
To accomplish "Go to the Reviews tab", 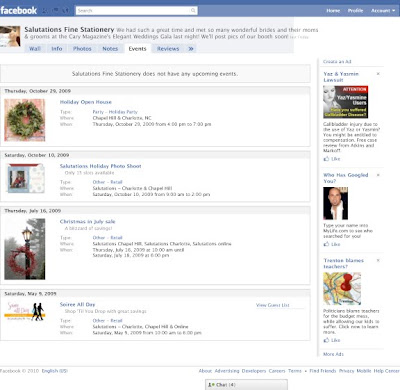I will coord(168,49).
